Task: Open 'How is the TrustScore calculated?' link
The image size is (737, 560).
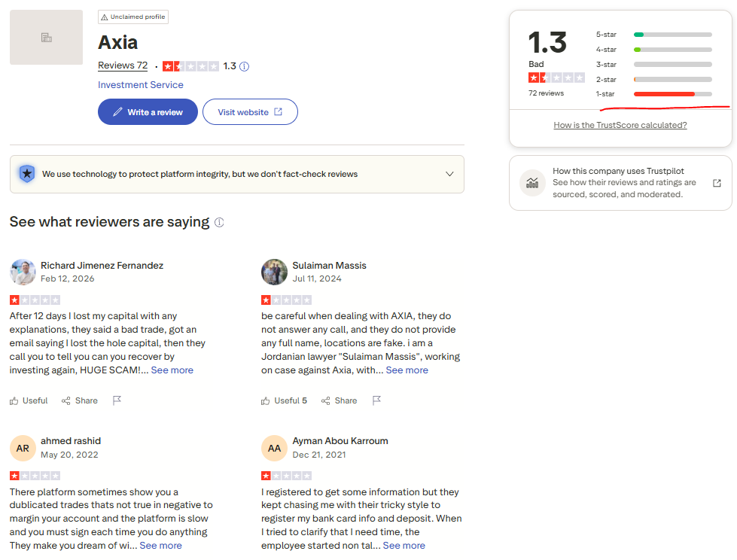Action: [620, 125]
